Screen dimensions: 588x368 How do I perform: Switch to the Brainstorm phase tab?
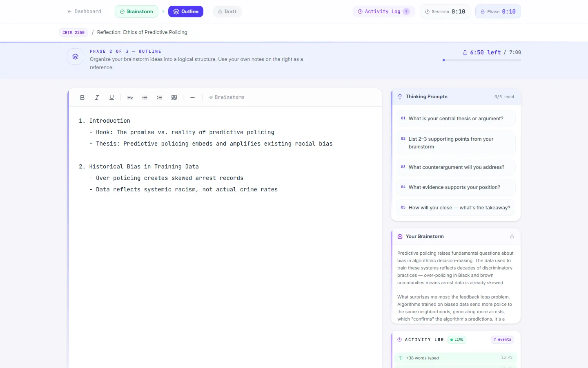click(x=137, y=11)
